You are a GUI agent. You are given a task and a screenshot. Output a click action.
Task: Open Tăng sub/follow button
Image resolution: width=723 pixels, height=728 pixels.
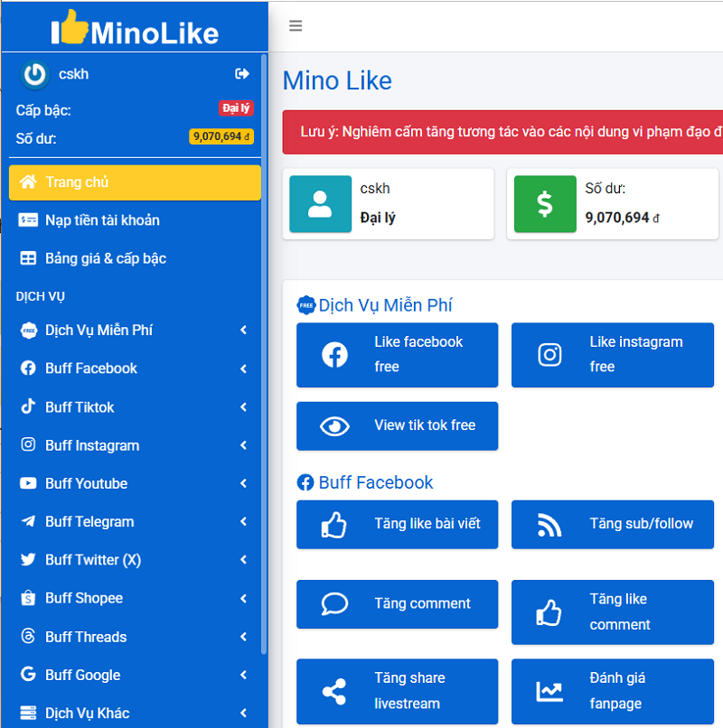click(613, 524)
